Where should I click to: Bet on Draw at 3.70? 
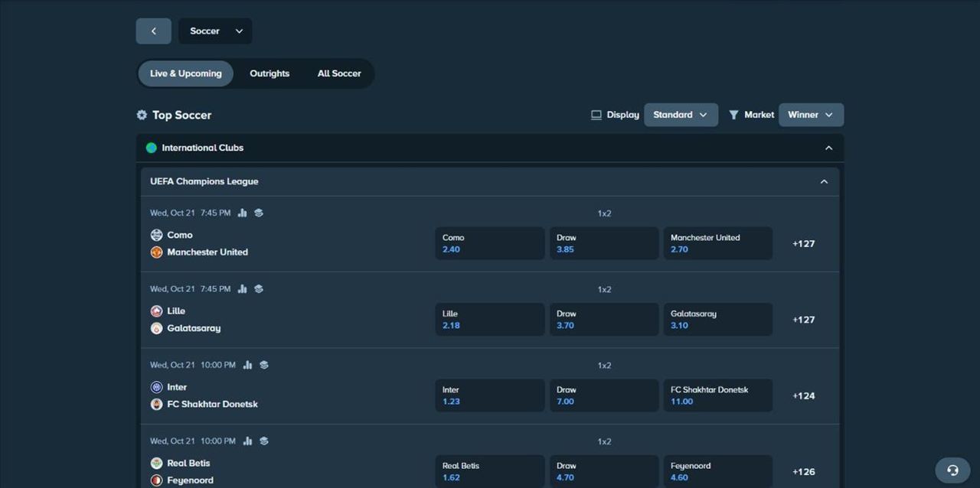click(604, 319)
